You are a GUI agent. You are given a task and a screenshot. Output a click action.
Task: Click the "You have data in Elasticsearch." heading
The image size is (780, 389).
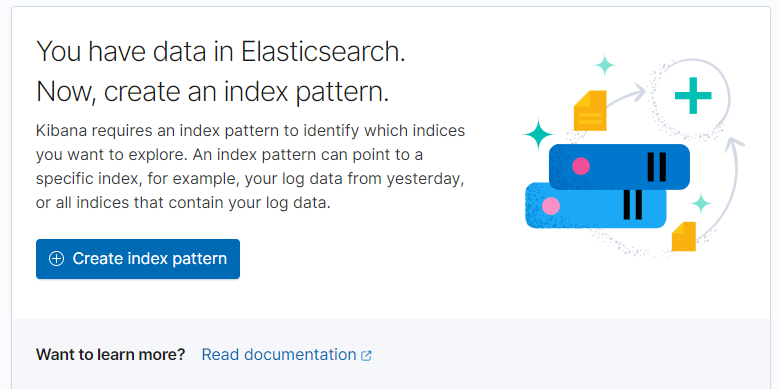[x=221, y=51]
